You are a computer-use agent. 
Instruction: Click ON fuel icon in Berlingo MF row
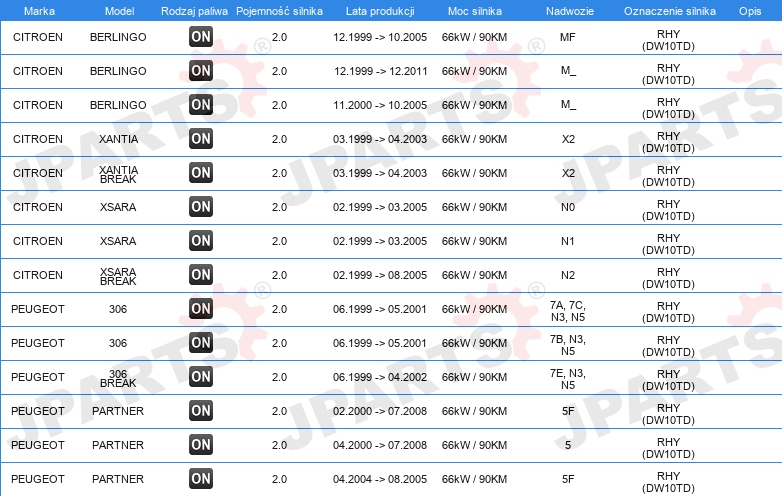pyautogui.click(x=201, y=37)
